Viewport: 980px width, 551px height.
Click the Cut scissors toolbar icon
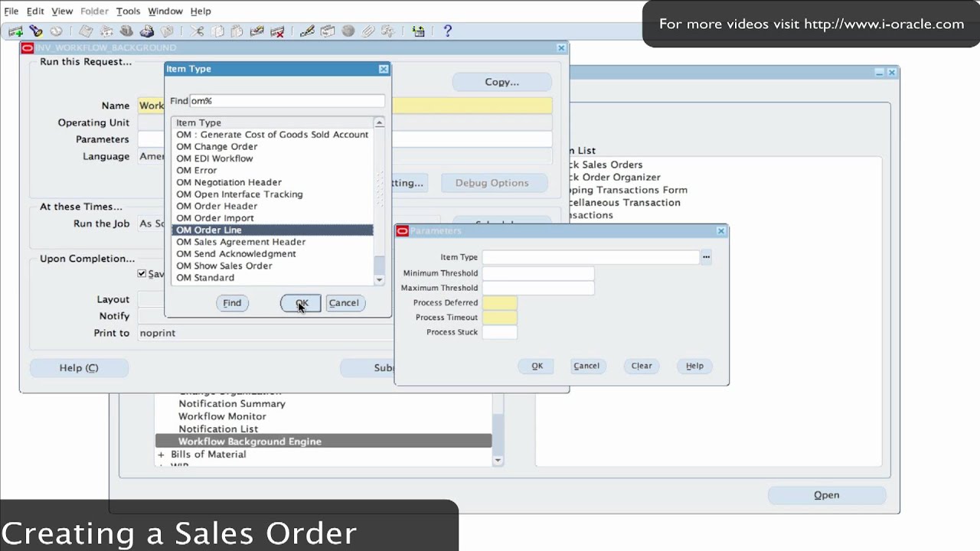[x=197, y=31]
